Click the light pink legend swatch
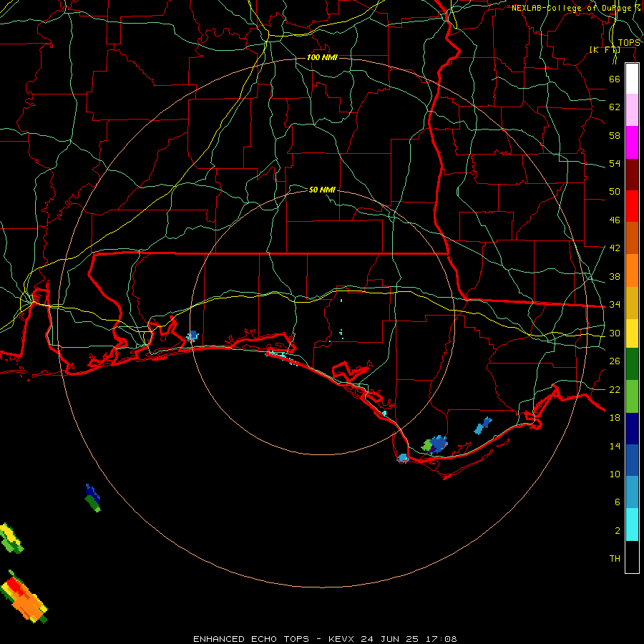The height and width of the screenshot is (644, 644). [x=632, y=109]
